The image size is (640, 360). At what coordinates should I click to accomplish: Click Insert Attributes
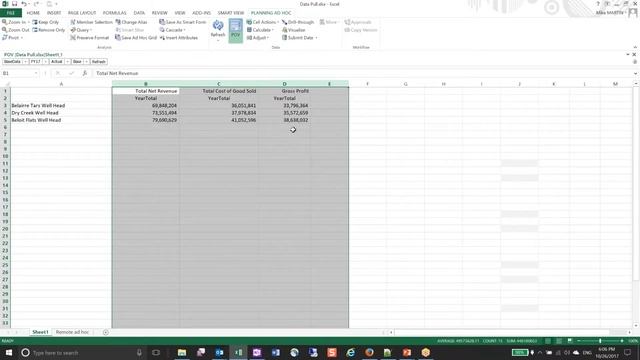179,38
